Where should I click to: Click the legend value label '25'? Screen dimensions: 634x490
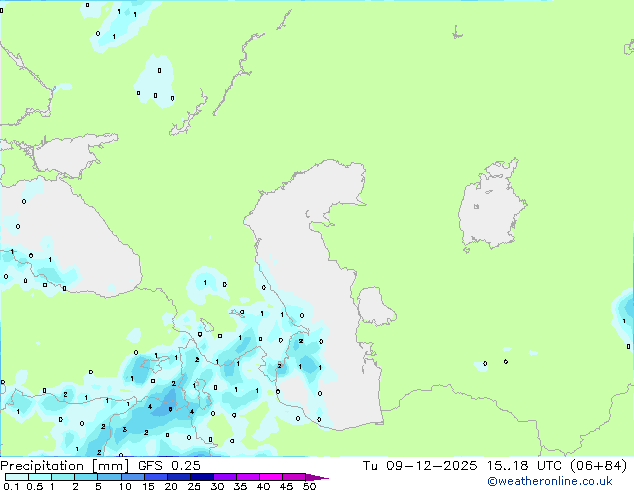tap(194, 486)
